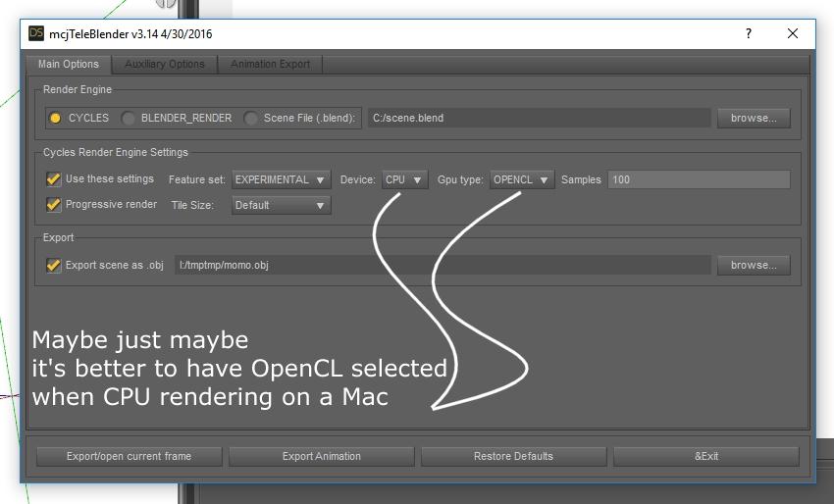The width and height of the screenshot is (834, 504).
Task: Select the Scene File (.blend) radio button
Action: pyautogui.click(x=250, y=118)
